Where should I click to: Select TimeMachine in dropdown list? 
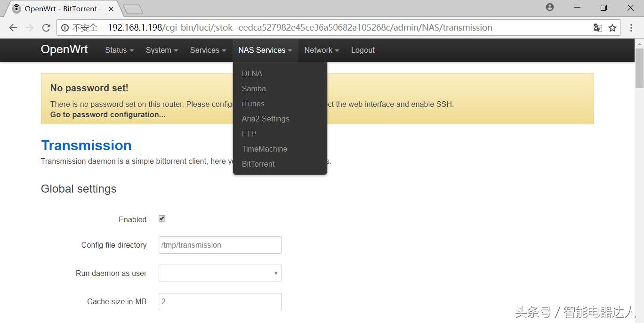pos(265,149)
